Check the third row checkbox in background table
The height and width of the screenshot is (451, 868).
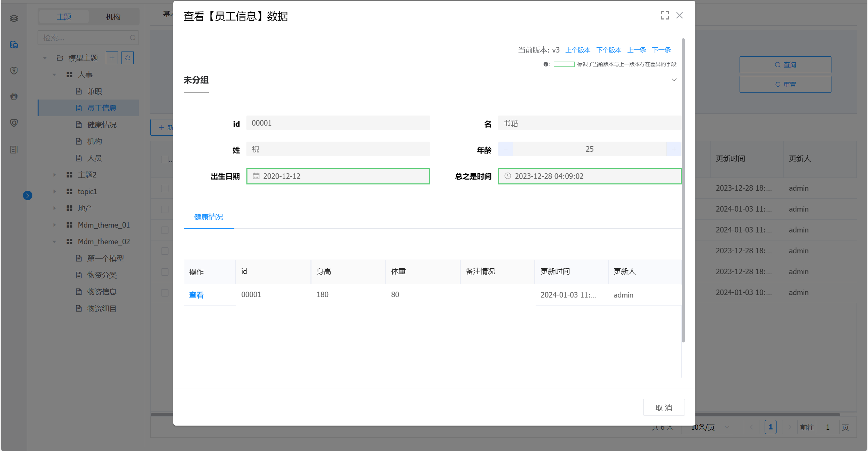click(x=165, y=230)
